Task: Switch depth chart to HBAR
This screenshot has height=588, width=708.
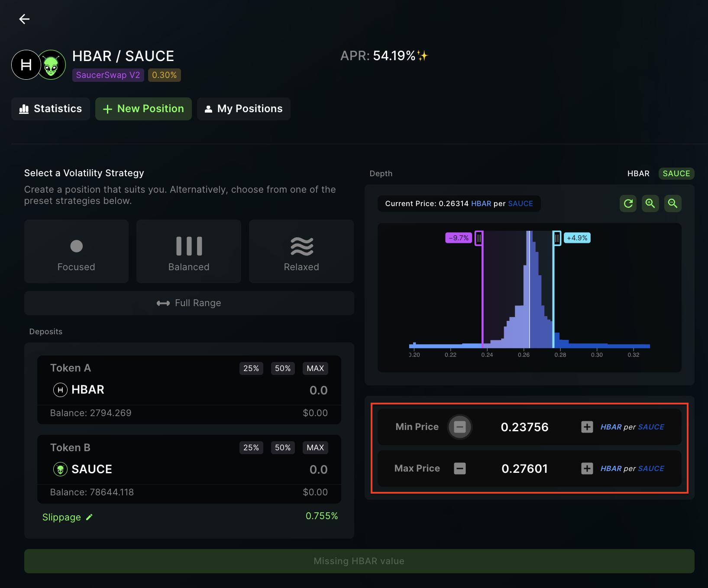Action: (x=638, y=174)
